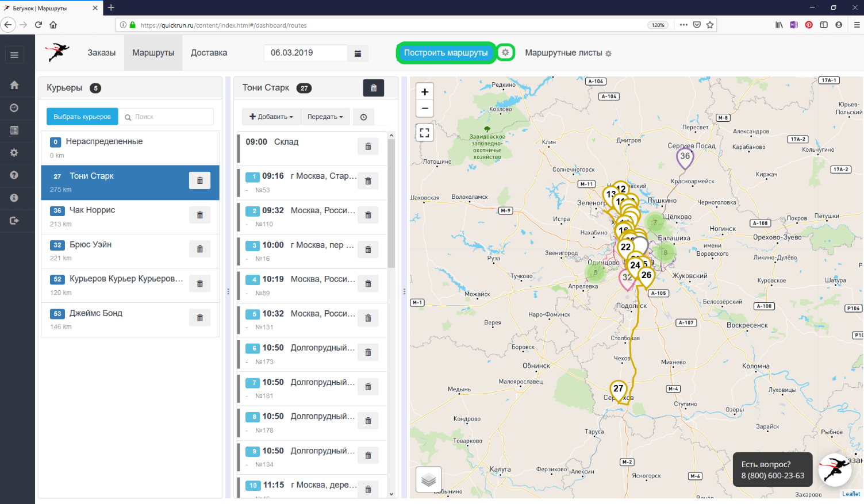
Task: Click the date field 06.03.2019
Action: (306, 53)
